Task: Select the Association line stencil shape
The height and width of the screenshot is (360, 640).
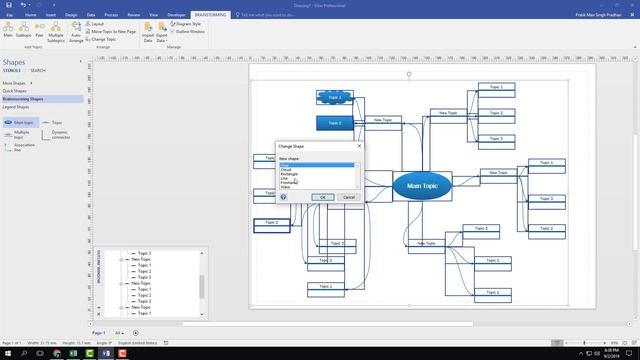Action: pyautogui.click(x=20, y=147)
